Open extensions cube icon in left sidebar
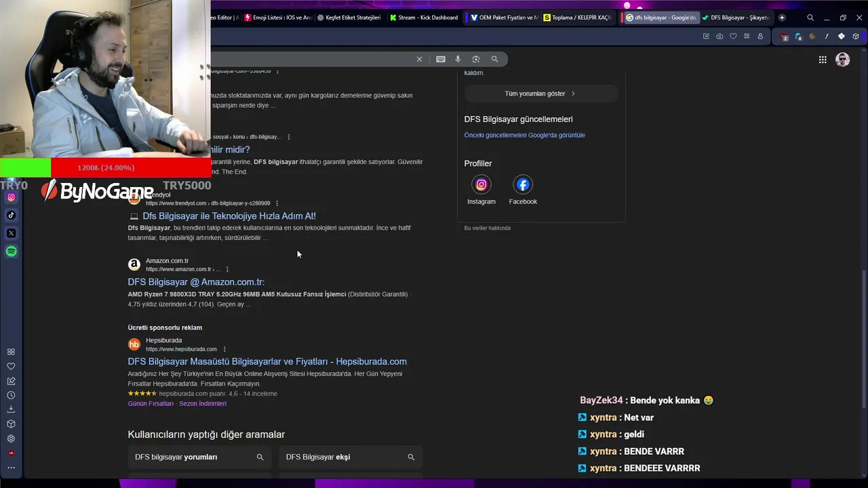Screen dimensions: 868x488 click(x=11, y=424)
